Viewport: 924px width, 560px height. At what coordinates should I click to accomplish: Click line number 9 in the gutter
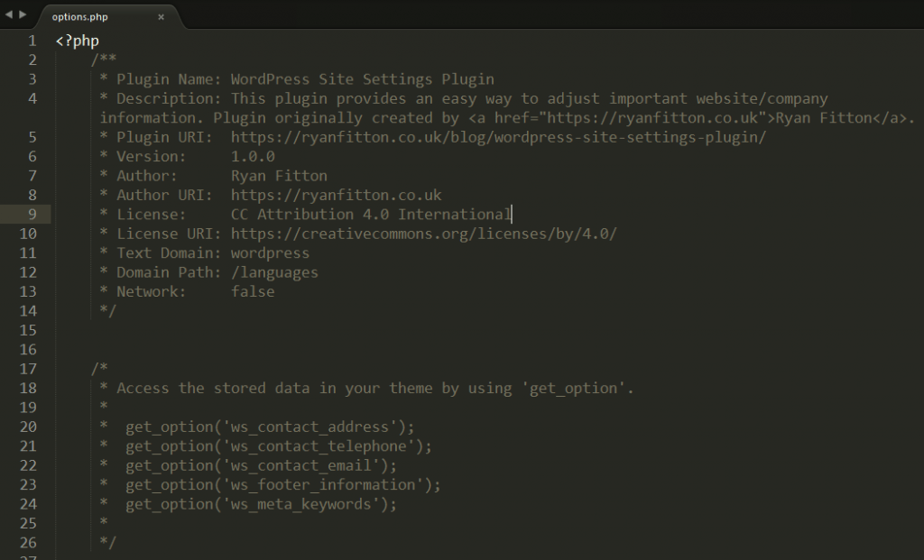click(32, 214)
